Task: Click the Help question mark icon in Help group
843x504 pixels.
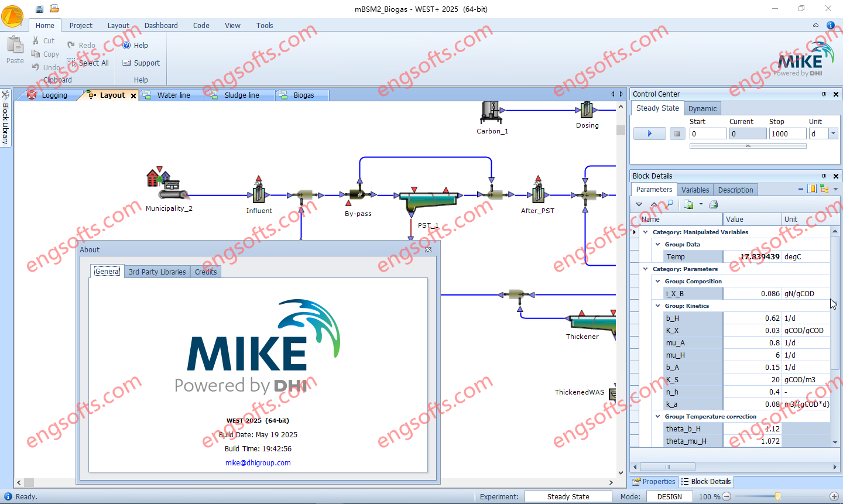Action: point(126,45)
